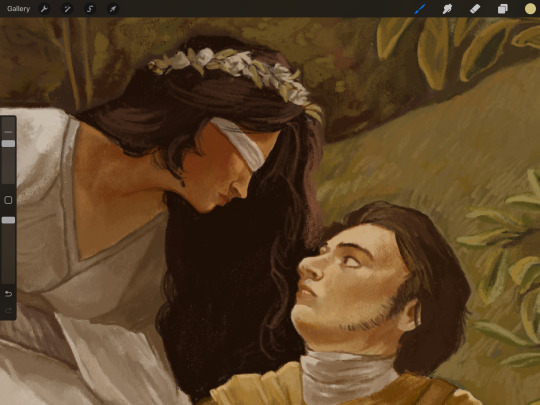
Task: Open the Adjustments magic wand menu
Action: coord(67,9)
